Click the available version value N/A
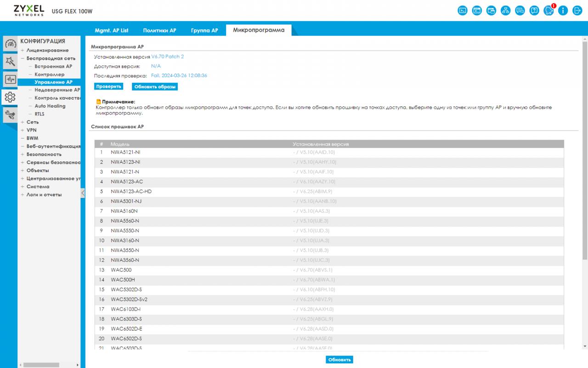 [x=156, y=66]
